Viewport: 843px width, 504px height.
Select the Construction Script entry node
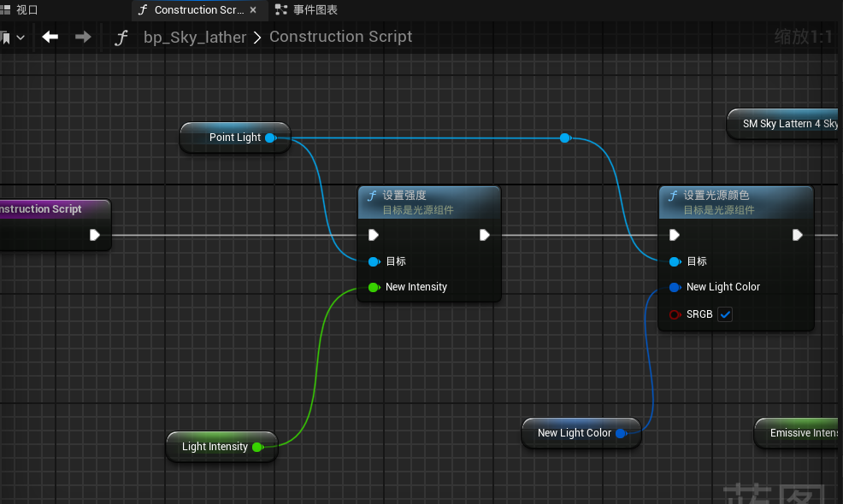point(55,225)
